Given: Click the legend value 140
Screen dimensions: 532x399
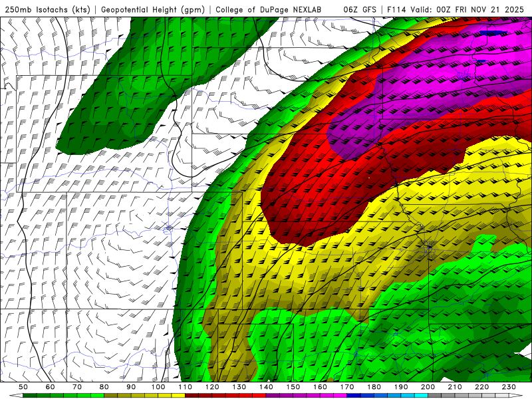Looking at the screenshot, I should [267, 387].
